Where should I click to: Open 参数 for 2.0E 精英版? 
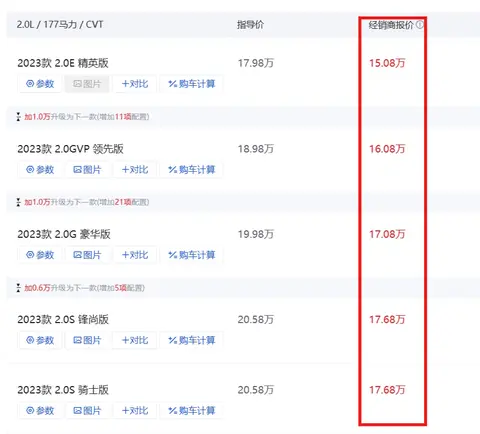(x=40, y=84)
